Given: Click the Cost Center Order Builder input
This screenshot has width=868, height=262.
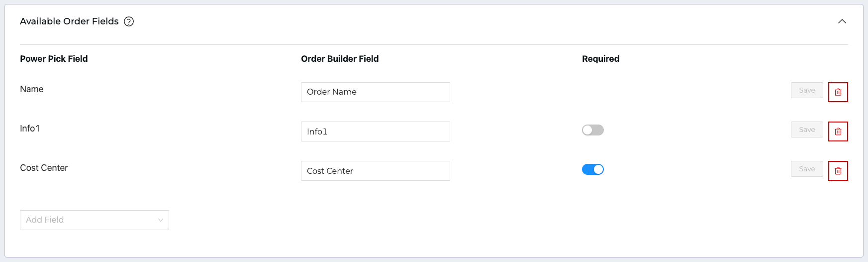Looking at the screenshot, I should pyautogui.click(x=375, y=171).
